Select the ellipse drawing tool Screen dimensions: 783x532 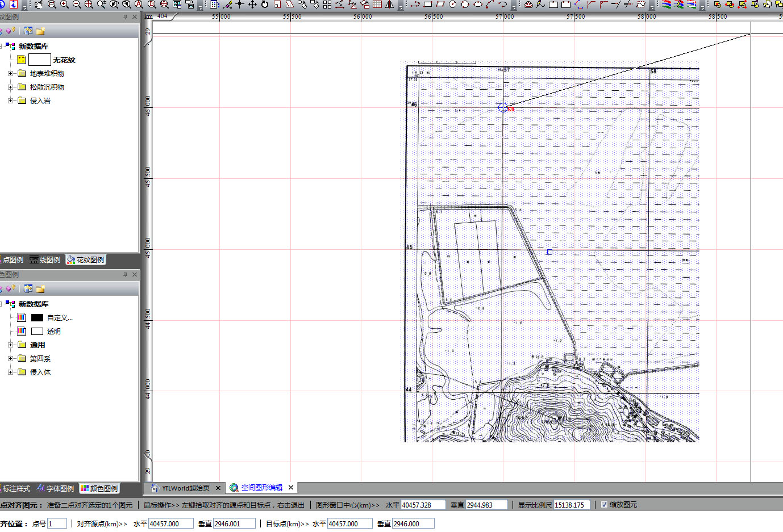478,4
